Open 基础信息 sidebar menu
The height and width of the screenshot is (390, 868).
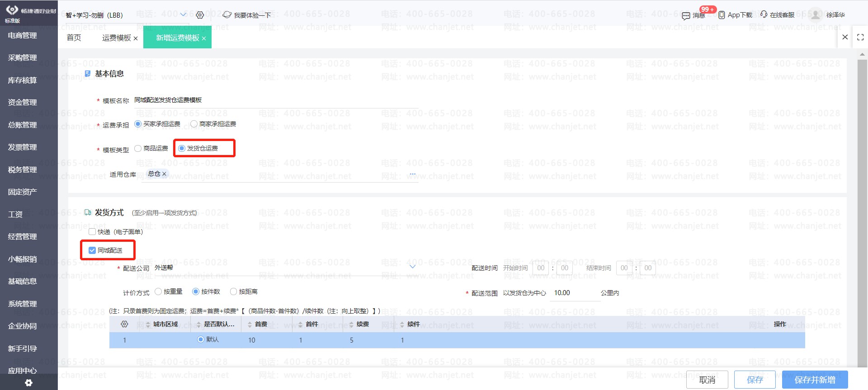23,281
